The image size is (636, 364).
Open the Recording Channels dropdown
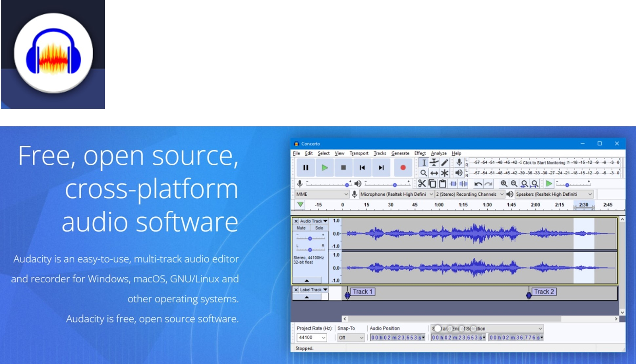click(x=470, y=194)
